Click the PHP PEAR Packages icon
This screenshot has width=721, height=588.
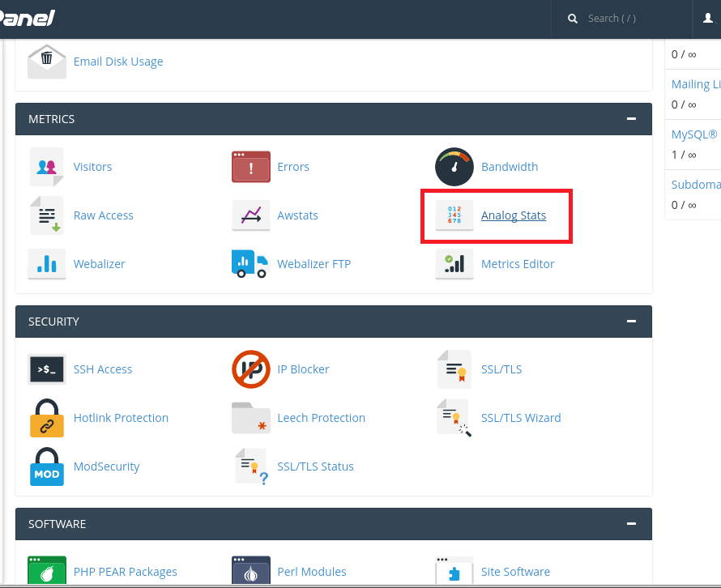[46, 571]
